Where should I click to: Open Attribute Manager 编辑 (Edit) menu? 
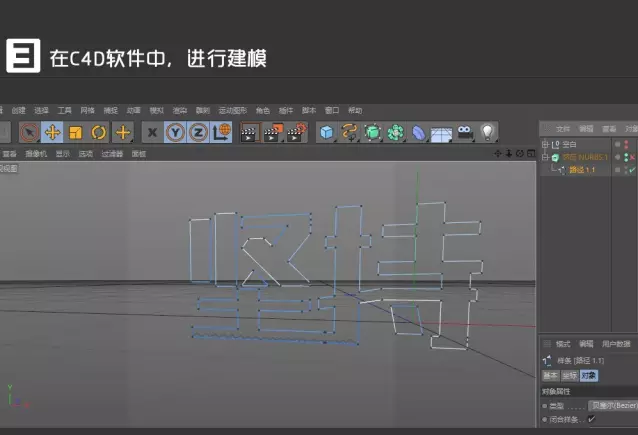(x=586, y=344)
